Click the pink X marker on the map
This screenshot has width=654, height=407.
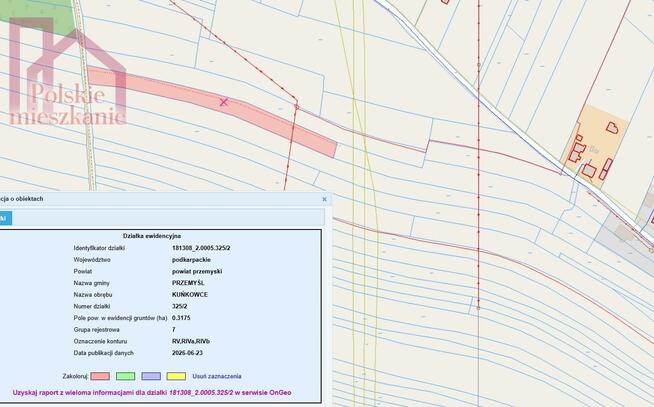tap(224, 102)
